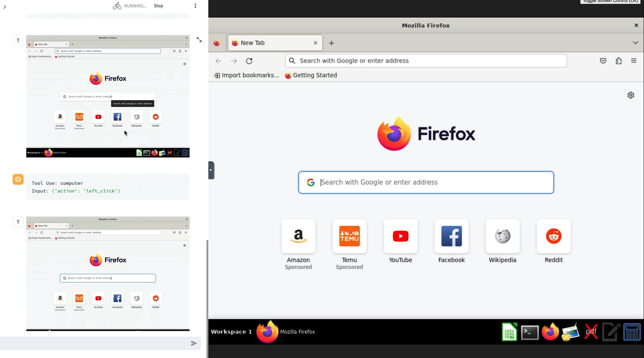The height and width of the screenshot is (358, 644).
Task: Click the chat panel vertical scrollbar
Action: (207, 298)
